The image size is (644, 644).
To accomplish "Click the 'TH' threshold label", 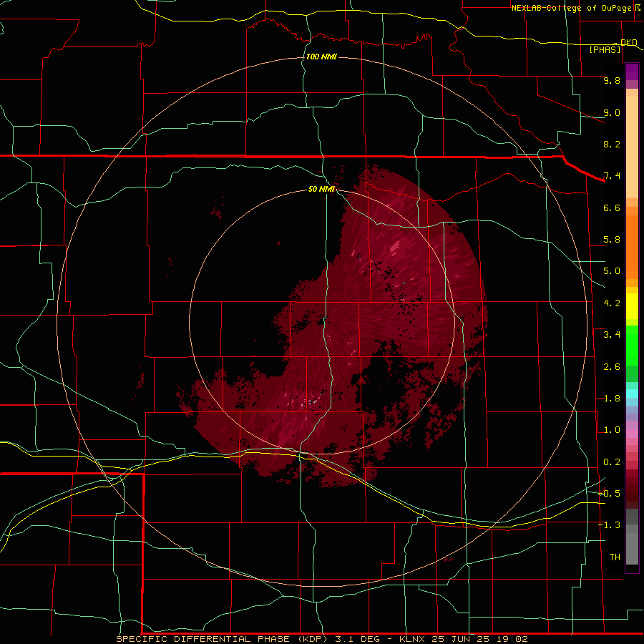I will [x=615, y=557].
